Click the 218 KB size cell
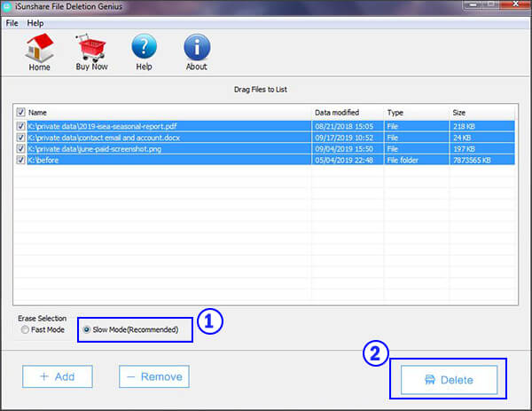 464,126
